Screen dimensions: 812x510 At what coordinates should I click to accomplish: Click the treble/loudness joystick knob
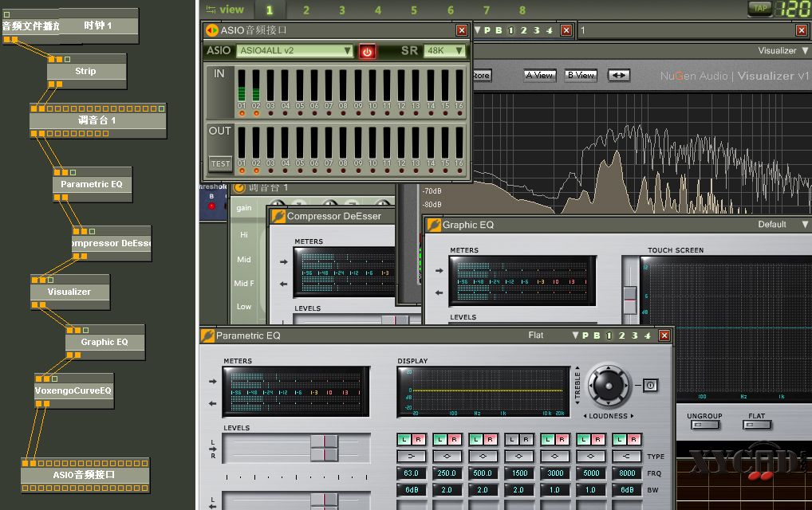click(x=609, y=386)
